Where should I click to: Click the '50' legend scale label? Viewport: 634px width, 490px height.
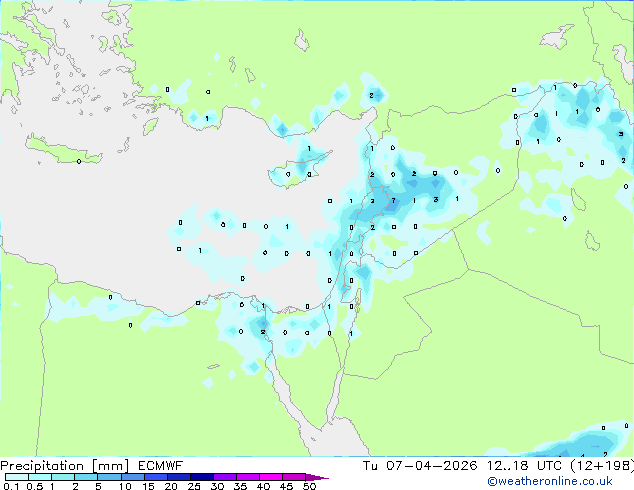pos(309,486)
